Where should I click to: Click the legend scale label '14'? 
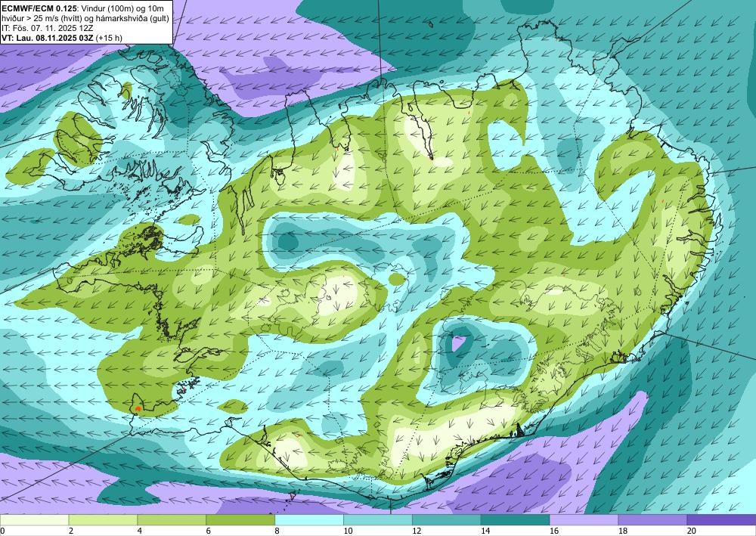(485, 531)
